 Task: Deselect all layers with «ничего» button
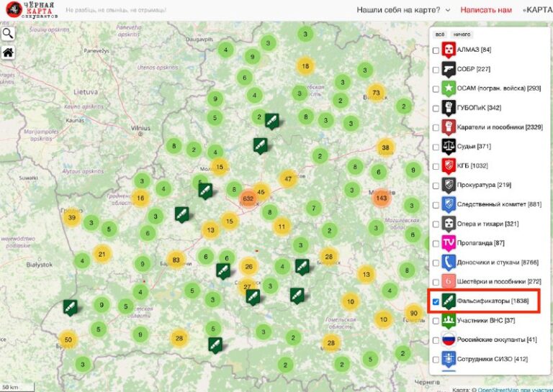[x=462, y=35]
